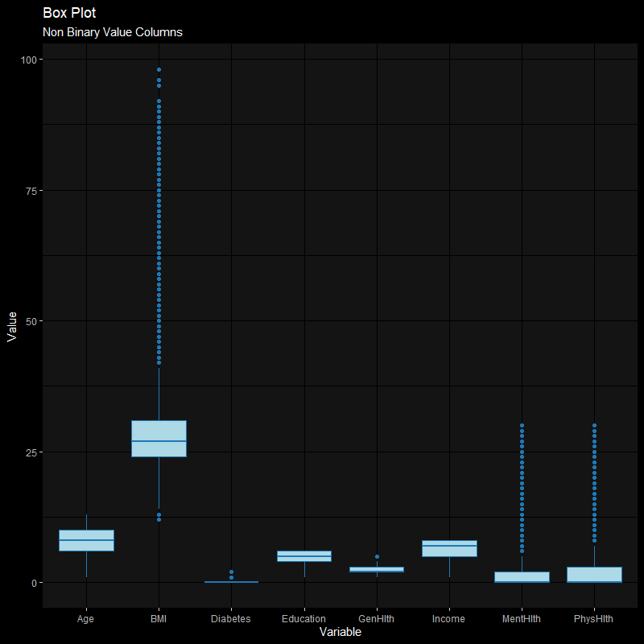Select the PhysHlth box in the plot
The height and width of the screenshot is (644, 644).
click(594, 575)
